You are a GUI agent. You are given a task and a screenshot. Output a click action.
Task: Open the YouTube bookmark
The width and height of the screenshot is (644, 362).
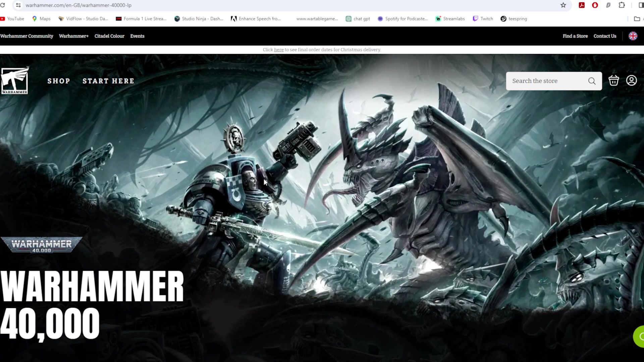tap(12, 19)
